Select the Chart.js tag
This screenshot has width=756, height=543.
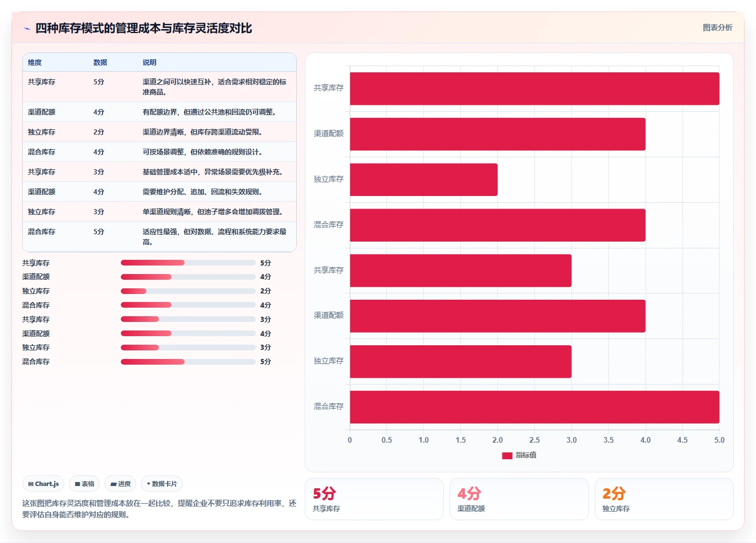44,484
